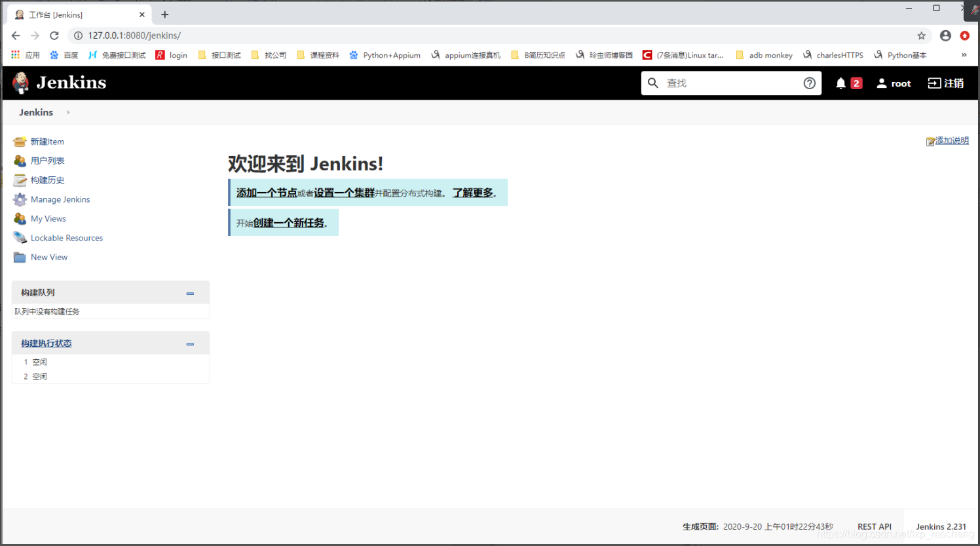Open the Manage Jenkins sidebar link
The width and height of the screenshot is (980, 546).
coord(60,199)
